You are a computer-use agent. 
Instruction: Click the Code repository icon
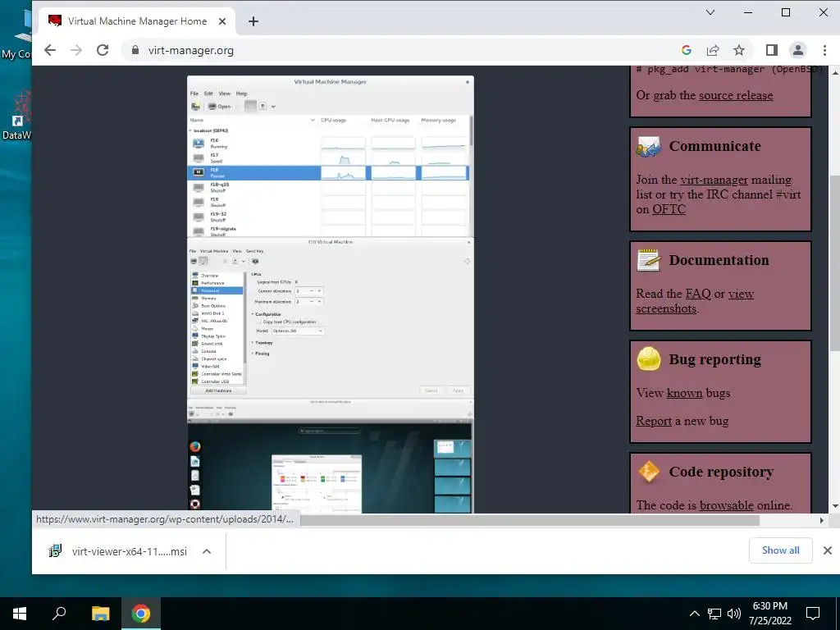coord(648,472)
